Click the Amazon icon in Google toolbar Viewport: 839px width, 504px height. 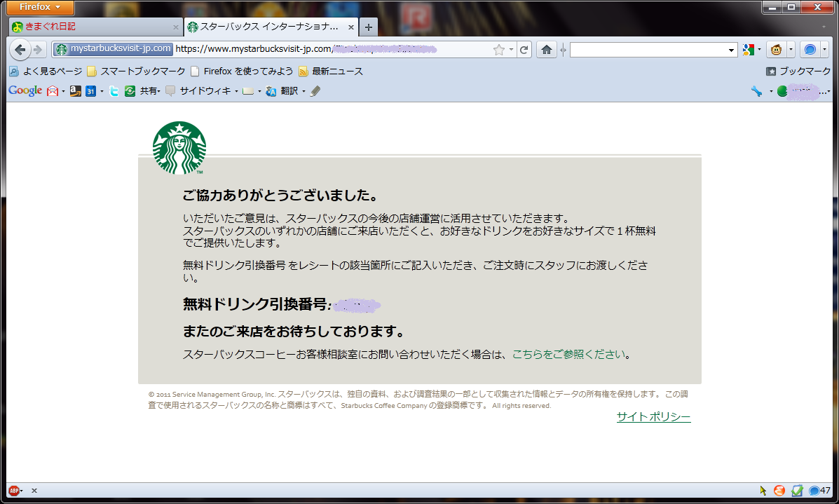(76, 91)
